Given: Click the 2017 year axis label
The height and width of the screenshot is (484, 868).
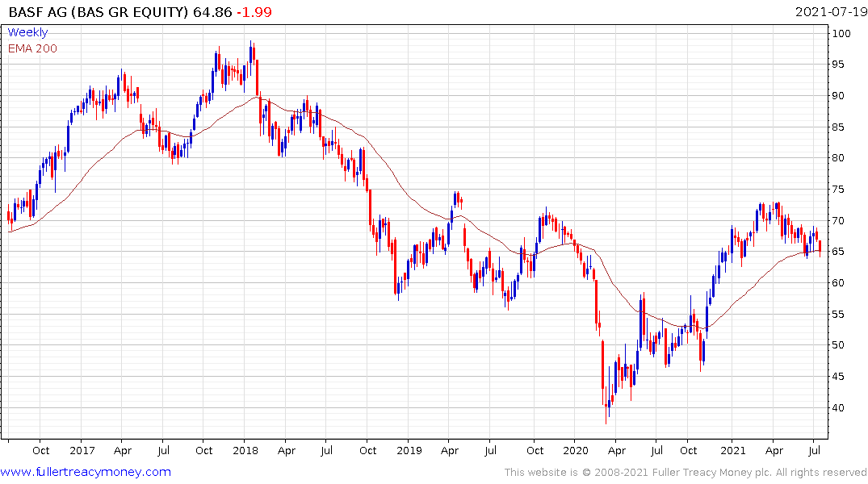Looking at the screenshot, I should point(82,450).
